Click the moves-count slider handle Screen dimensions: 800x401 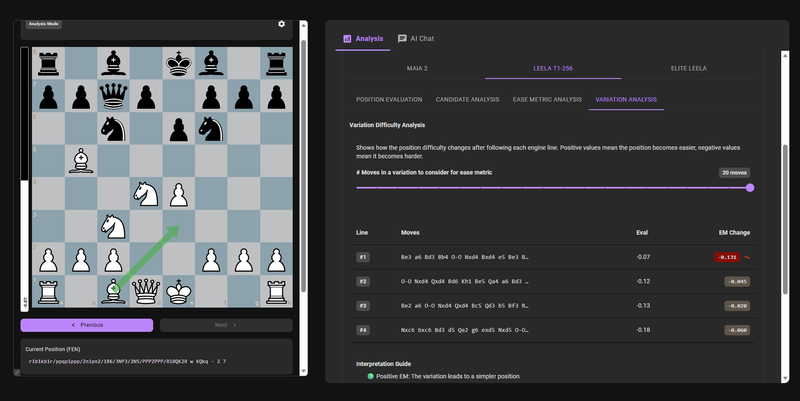click(x=749, y=187)
